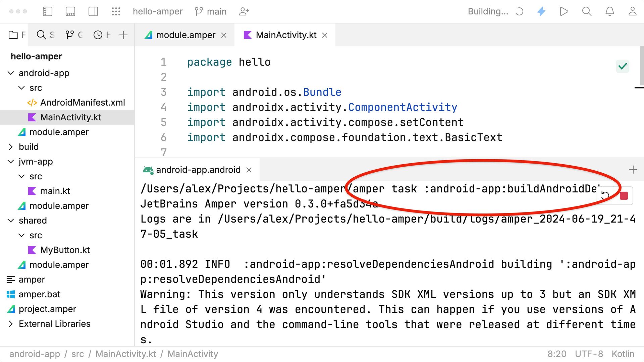The image size is (644, 362).
Task: Open the user account icon
Action: (632, 11)
